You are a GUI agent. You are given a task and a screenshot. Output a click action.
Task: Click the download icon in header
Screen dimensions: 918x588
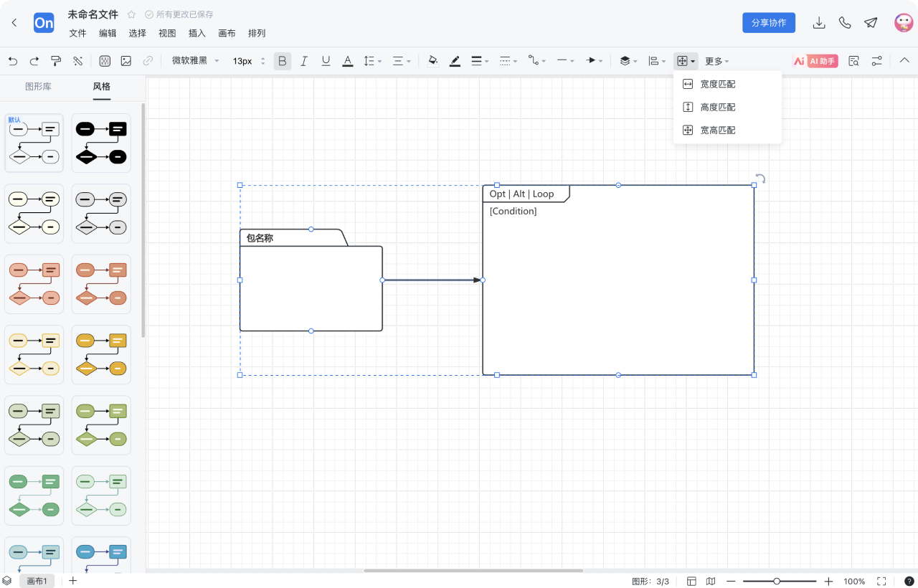(x=819, y=23)
